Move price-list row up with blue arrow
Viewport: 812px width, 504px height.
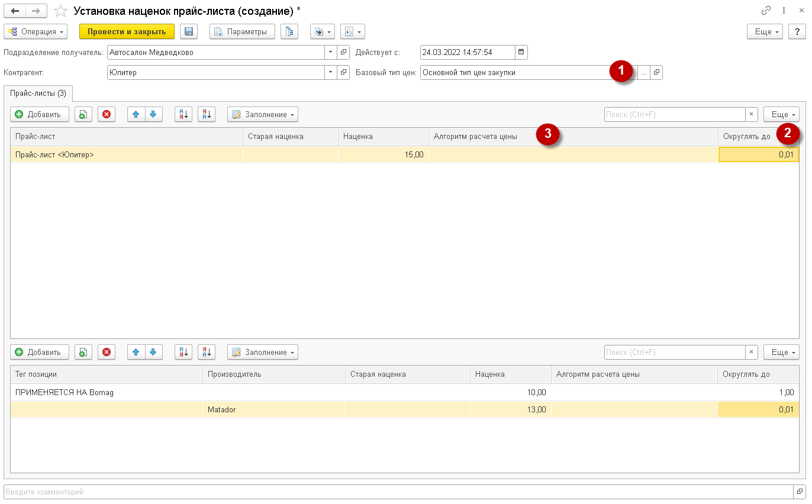pos(136,114)
